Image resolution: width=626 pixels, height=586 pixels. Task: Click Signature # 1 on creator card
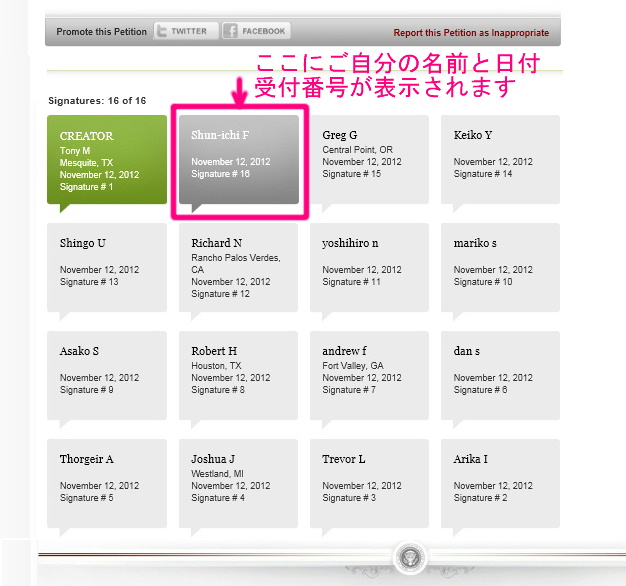[x=86, y=187]
